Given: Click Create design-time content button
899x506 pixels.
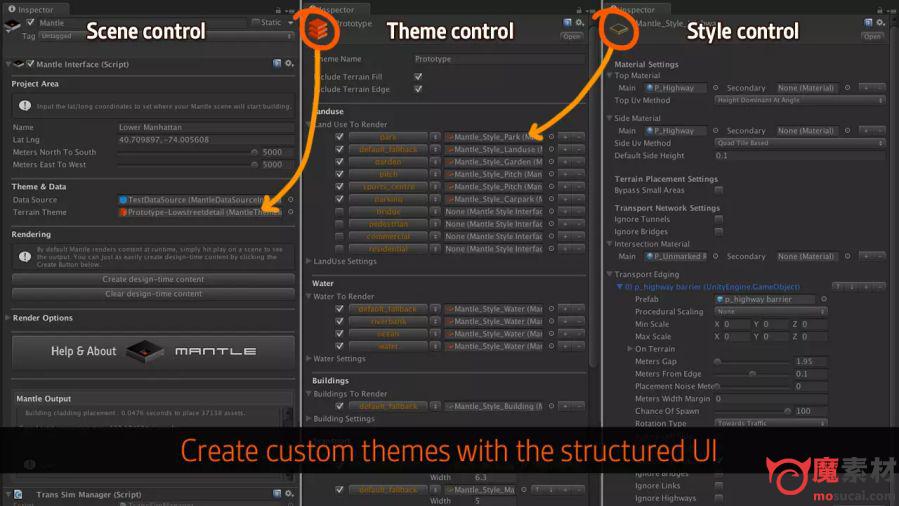Looking at the screenshot, I should coord(153,279).
